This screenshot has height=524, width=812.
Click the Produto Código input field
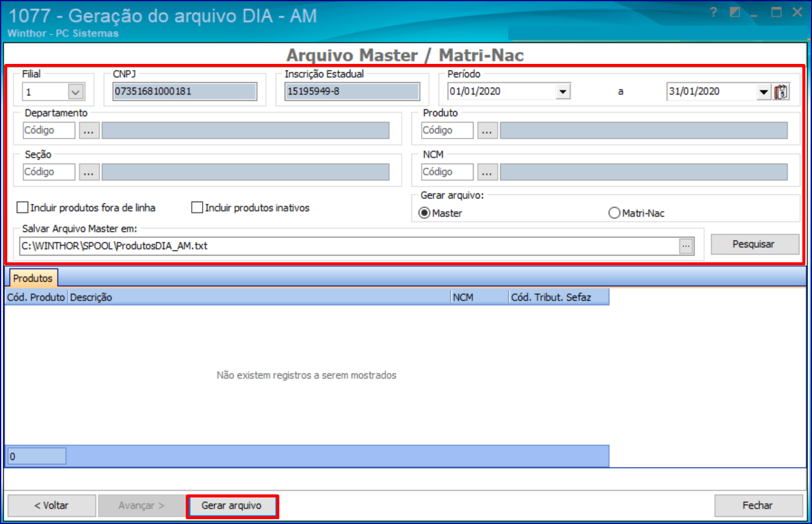[x=448, y=130]
